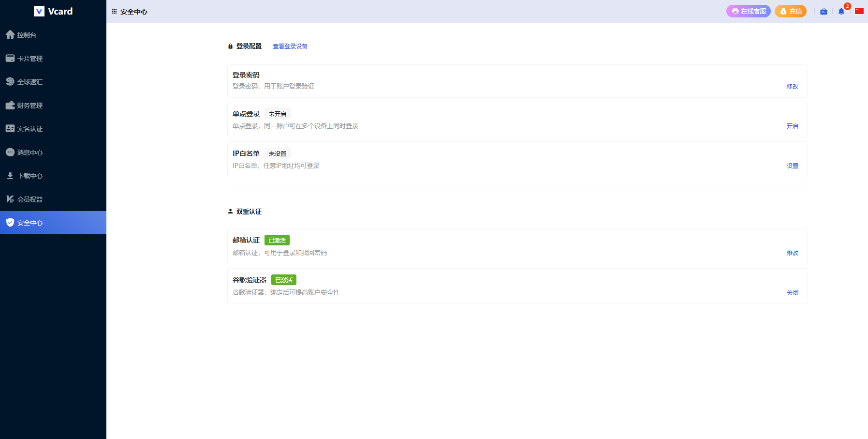Switch language via the China flag icon
Image resolution: width=868 pixels, height=439 pixels.
(x=859, y=11)
